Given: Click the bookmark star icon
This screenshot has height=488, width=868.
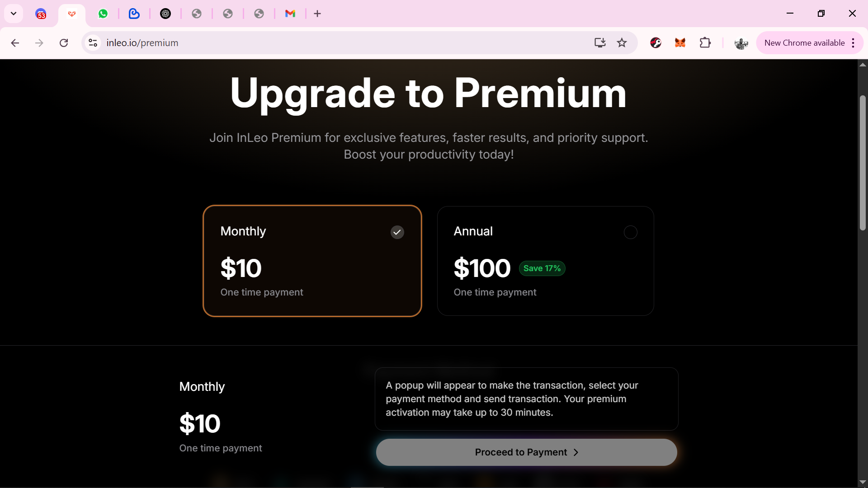Looking at the screenshot, I should click(622, 43).
